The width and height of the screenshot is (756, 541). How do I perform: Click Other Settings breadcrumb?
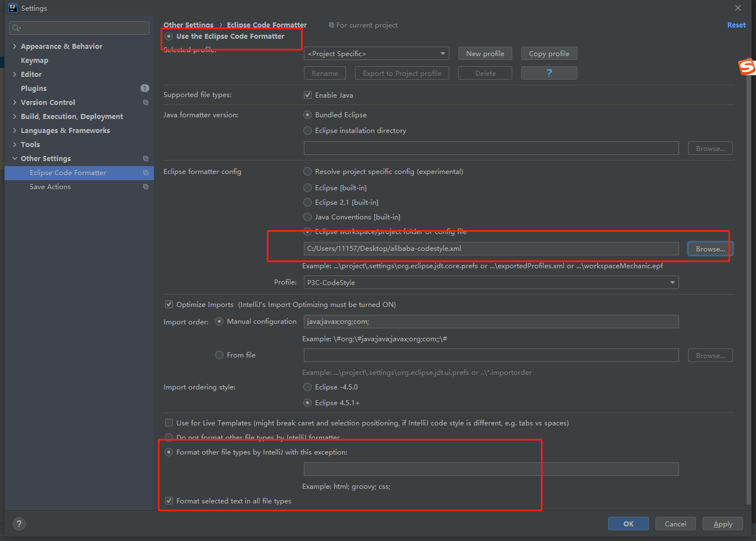coord(188,25)
